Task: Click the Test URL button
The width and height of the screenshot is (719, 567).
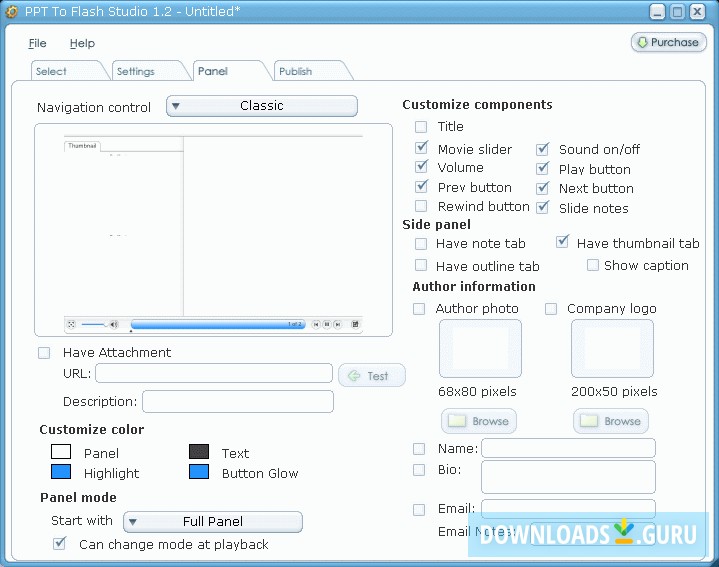Action: coord(372,376)
